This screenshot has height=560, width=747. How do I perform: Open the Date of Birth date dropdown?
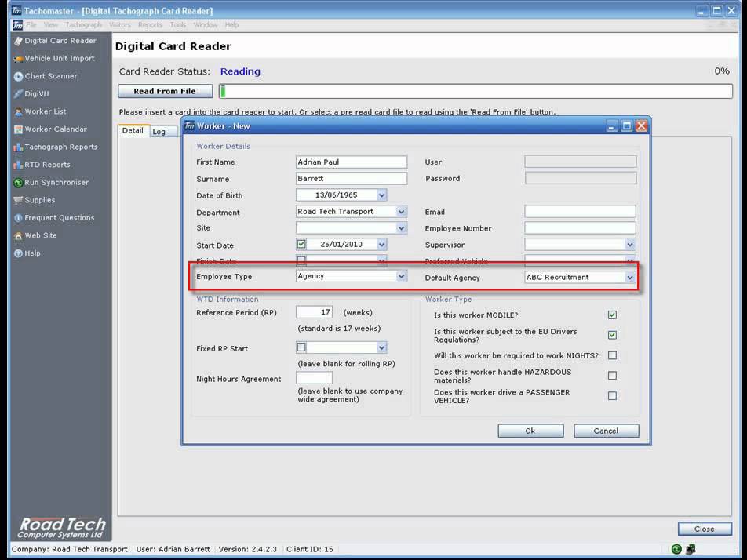pyautogui.click(x=381, y=195)
